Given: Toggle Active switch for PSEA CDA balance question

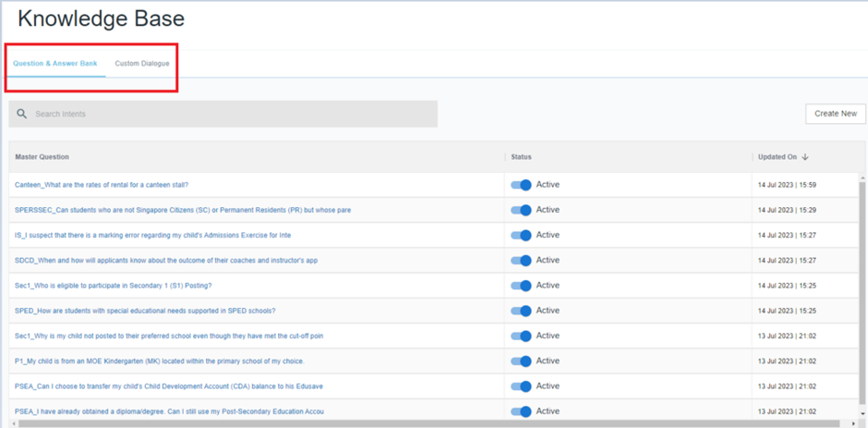Looking at the screenshot, I should [x=521, y=386].
